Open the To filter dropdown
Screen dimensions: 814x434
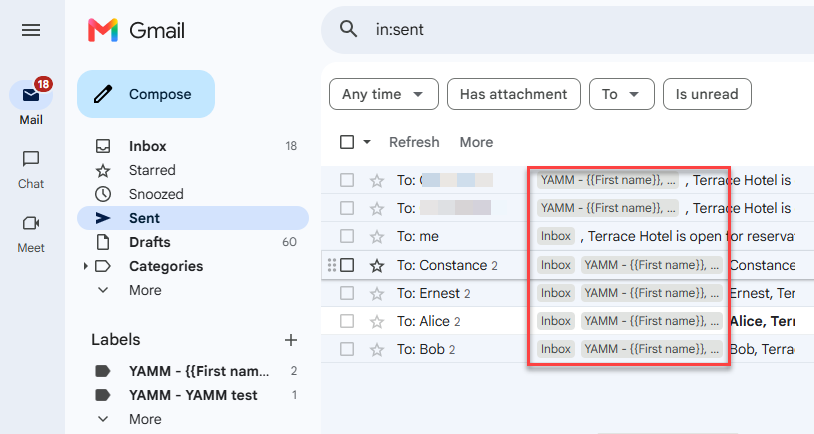pos(621,94)
